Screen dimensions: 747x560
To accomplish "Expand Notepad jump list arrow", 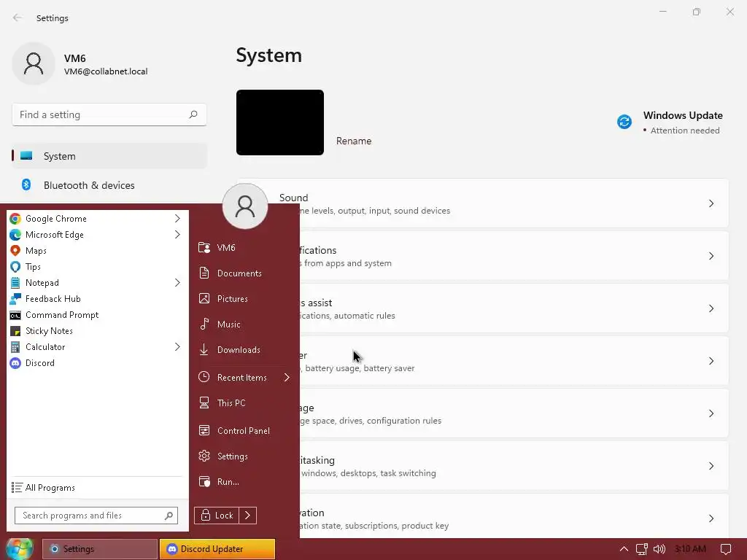I will (177, 282).
